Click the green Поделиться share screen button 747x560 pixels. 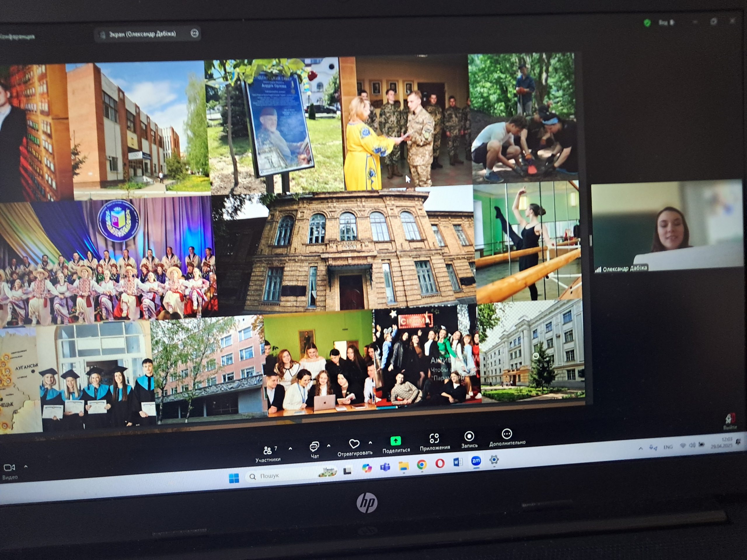396,444
